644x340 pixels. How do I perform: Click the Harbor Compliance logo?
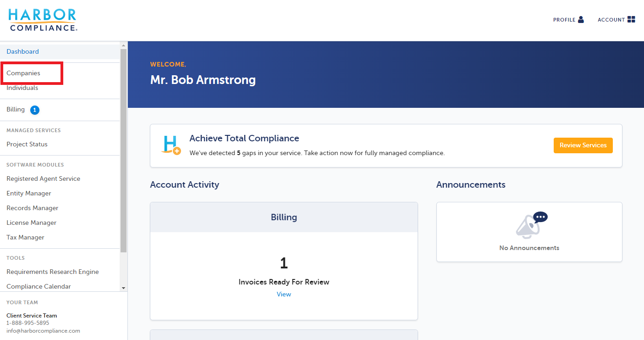coord(43,20)
